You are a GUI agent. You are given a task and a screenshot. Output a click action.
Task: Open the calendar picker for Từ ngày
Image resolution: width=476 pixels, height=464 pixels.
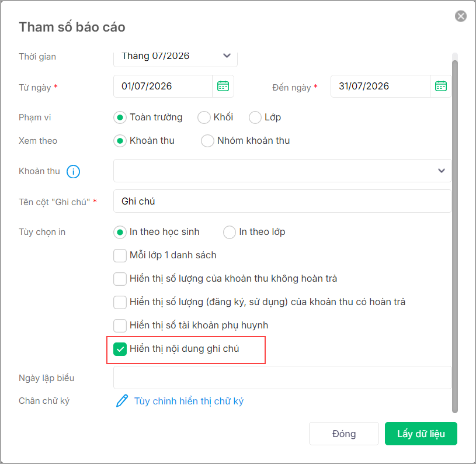(223, 86)
